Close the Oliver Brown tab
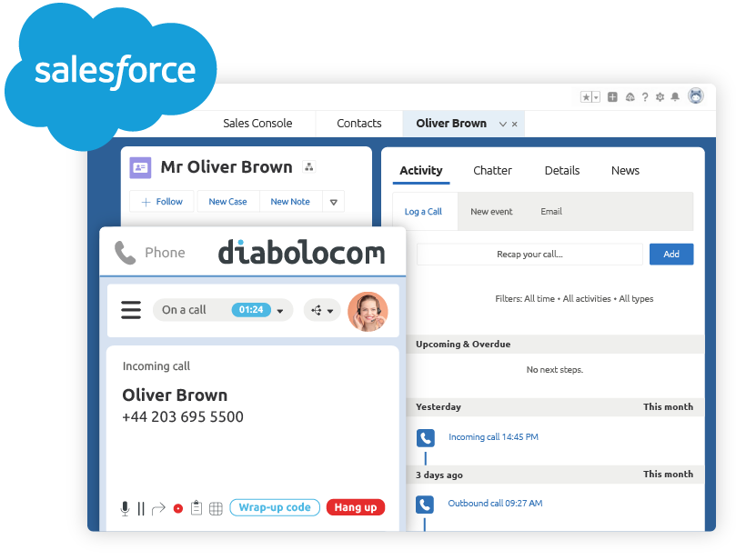The image size is (736, 560). point(514,125)
